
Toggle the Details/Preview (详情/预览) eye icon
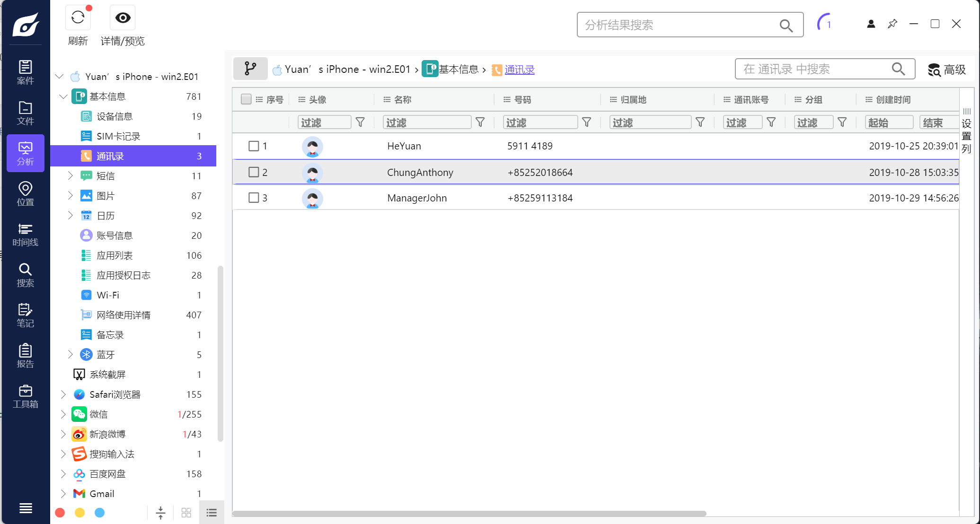[x=123, y=18]
